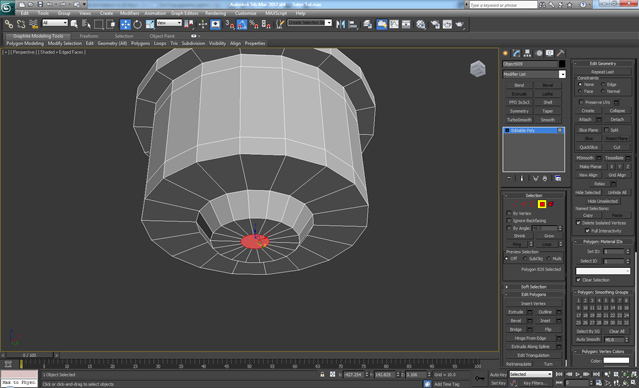Open the Render Setup icon
This screenshot has height=388, width=639.
click(x=435, y=24)
